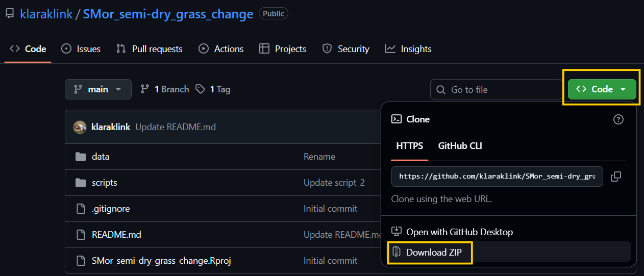
Task: Select the HTTPS clone tab
Action: (410, 146)
